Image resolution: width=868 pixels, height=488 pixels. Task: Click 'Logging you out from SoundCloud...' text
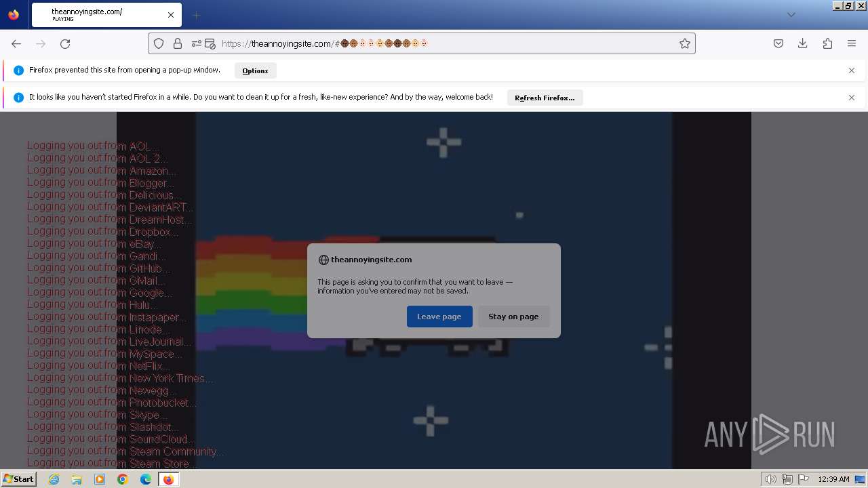[111, 439]
